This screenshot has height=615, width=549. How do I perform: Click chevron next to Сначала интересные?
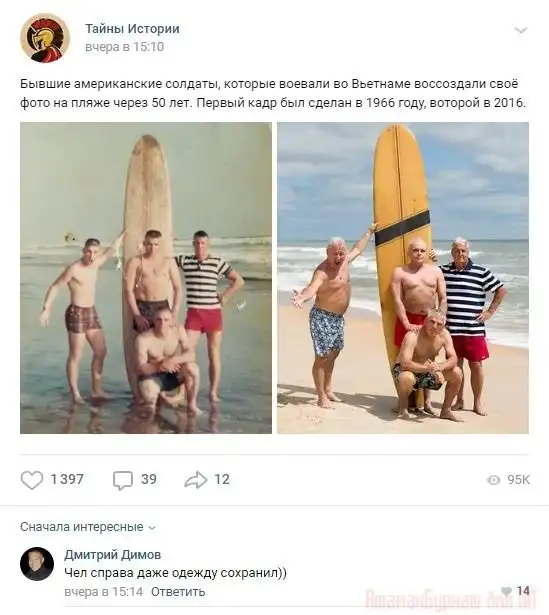(x=152, y=528)
